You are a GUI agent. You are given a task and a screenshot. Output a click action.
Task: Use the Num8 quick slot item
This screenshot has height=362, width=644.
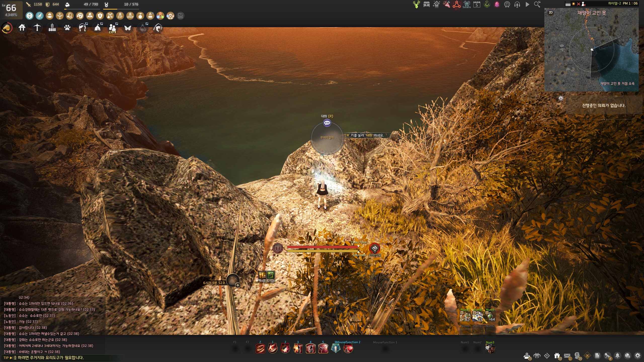[x=477, y=316]
